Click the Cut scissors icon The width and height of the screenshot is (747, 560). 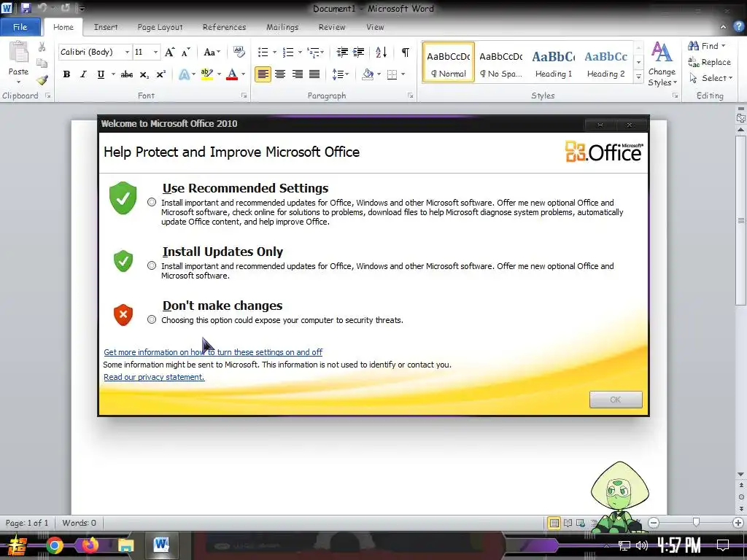click(x=42, y=47)
